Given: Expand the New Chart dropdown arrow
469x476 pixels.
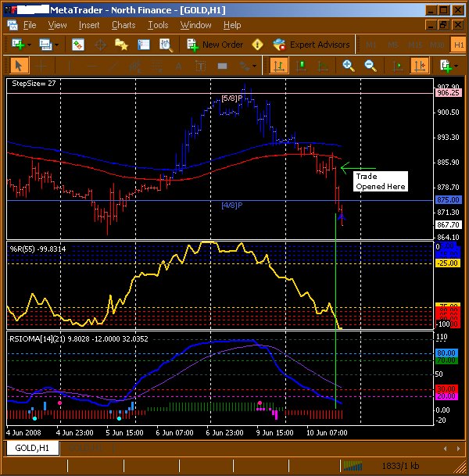Looking at the screenshot, I should point(29,45).
